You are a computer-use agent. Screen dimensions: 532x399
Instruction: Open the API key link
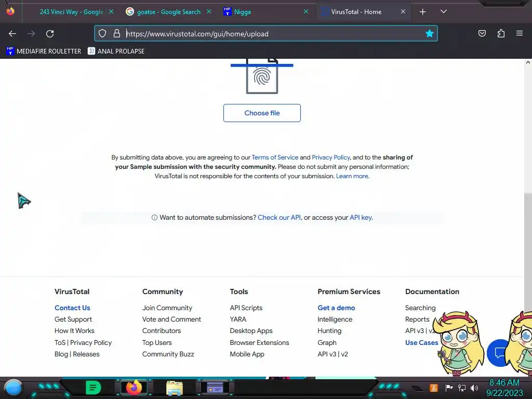pos(361,218)
